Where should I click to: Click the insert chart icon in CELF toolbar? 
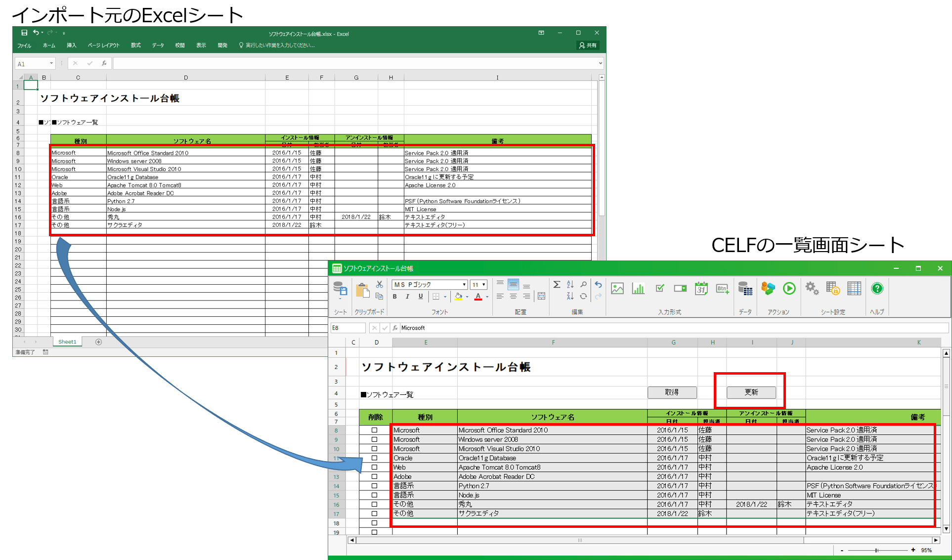638,289
